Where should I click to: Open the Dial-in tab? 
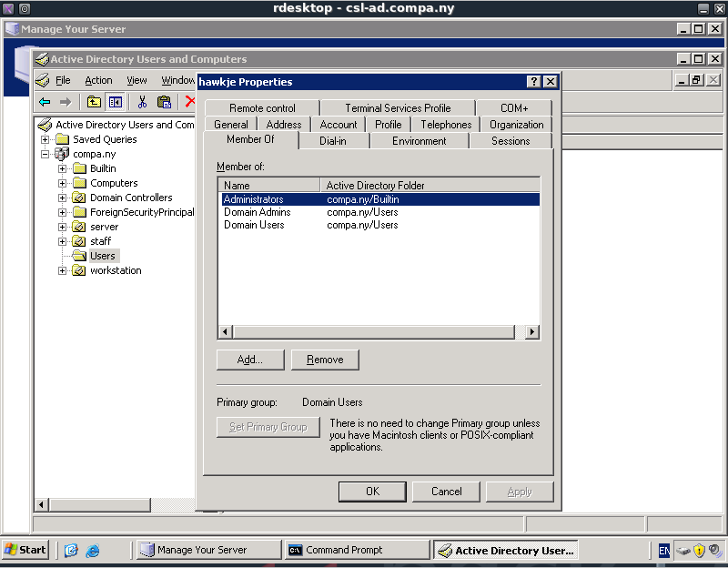332,141
